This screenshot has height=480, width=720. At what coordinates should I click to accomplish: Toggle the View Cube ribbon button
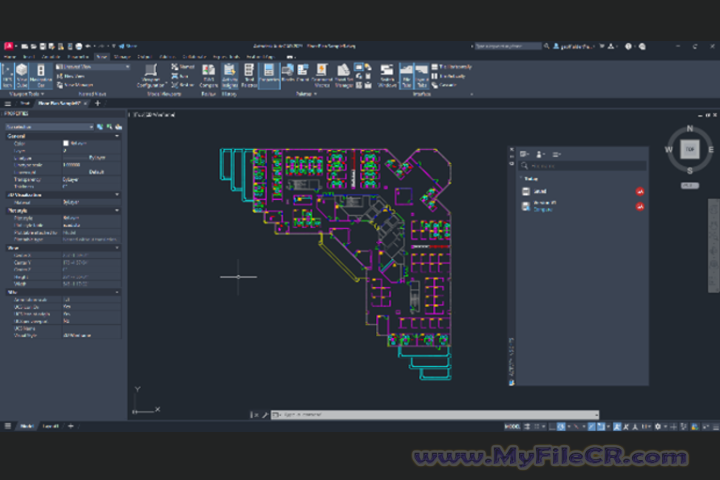click(22, 76)
